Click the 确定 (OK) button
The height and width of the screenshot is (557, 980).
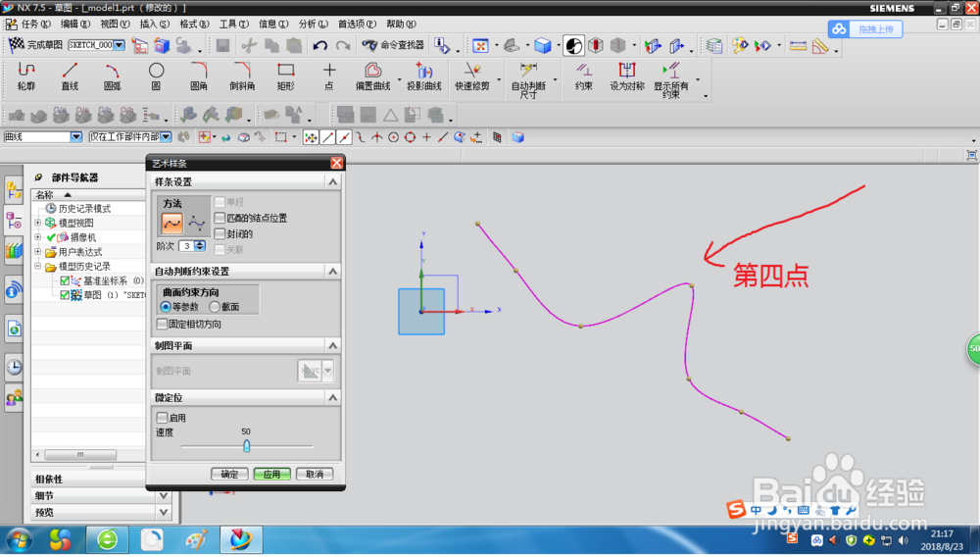[x=229, y=475]
